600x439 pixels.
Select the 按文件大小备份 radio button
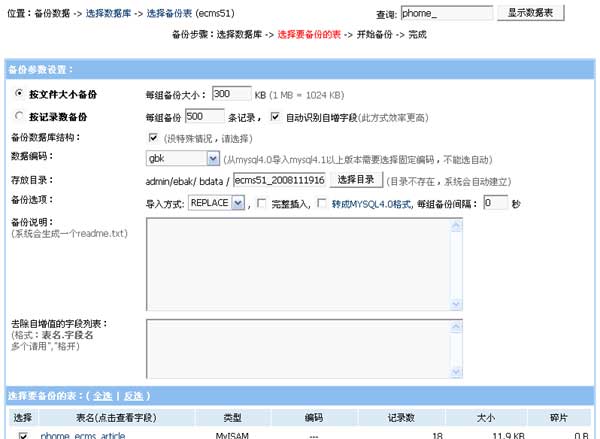tap(19, 93)
